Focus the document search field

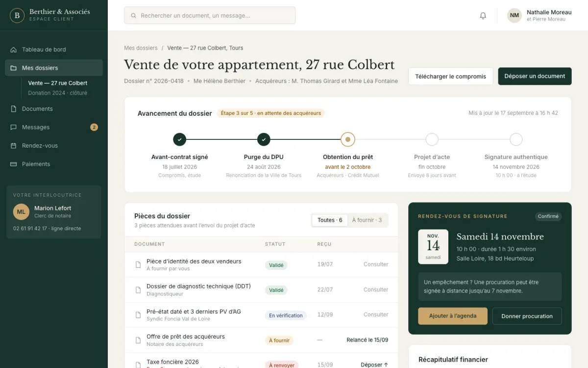210,15
